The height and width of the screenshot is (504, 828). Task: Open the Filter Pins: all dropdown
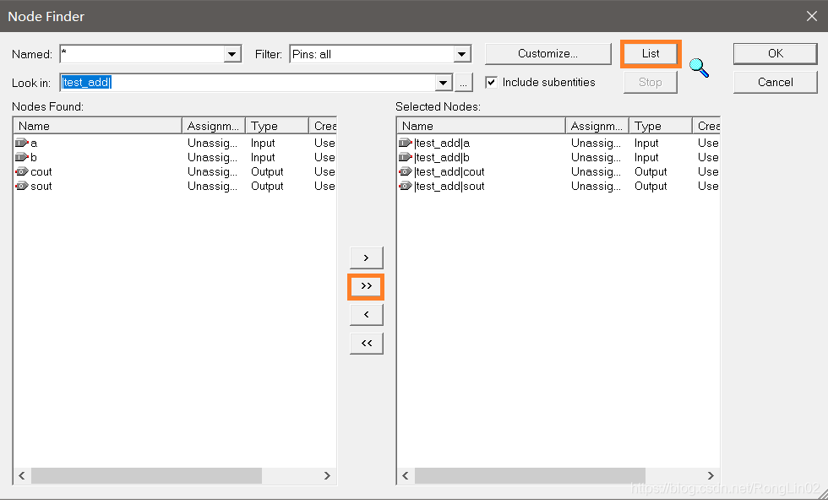461,54
